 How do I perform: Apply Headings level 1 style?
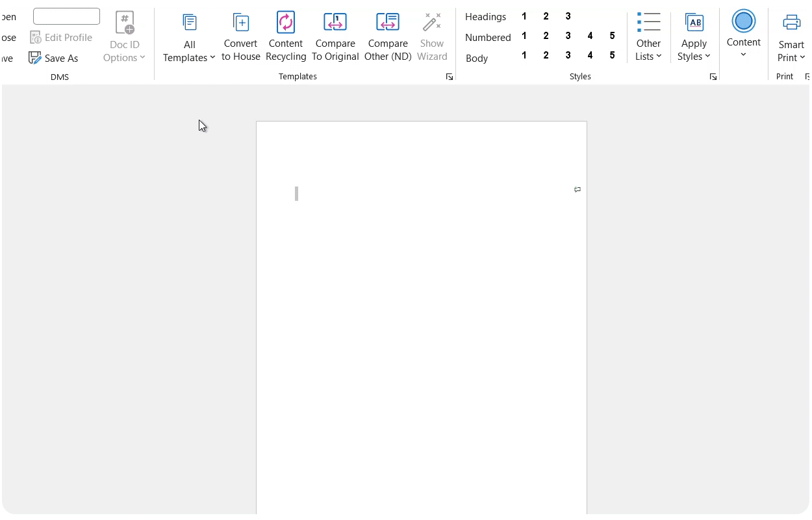(524, 16)
